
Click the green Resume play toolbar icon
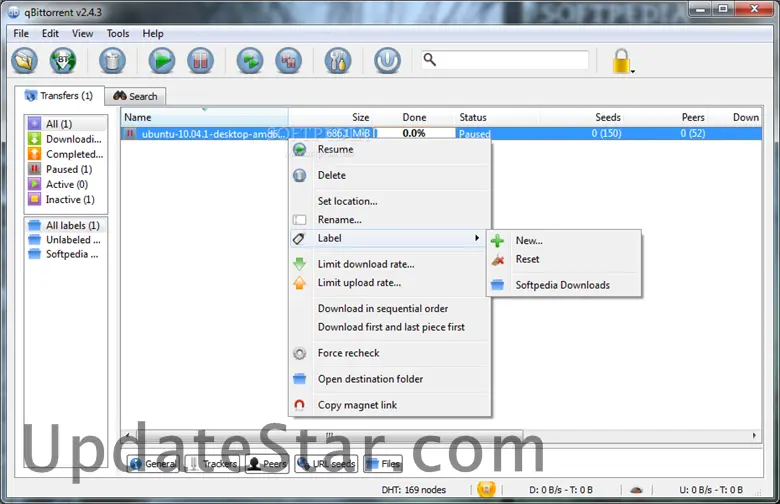coord(162,61)
